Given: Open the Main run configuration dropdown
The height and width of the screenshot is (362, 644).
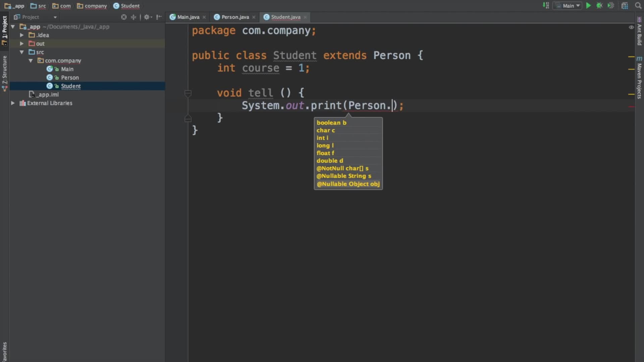Looking at the screenshot, I should click(567, 6).
